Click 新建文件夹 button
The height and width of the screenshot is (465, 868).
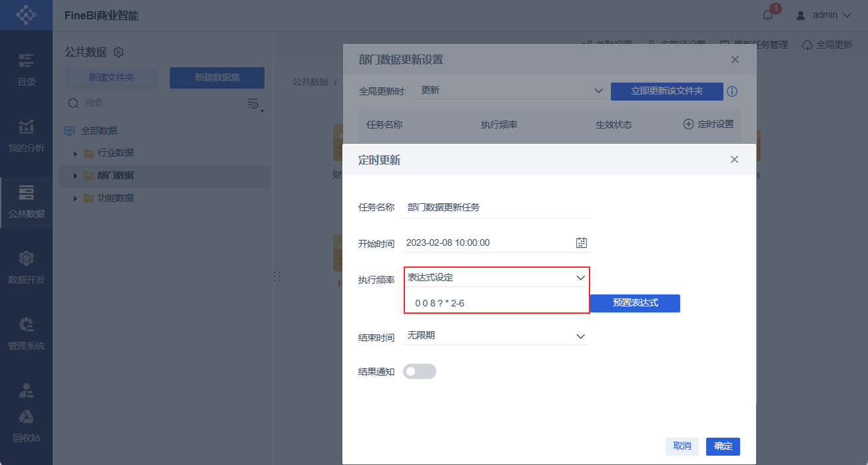(111, 78)
